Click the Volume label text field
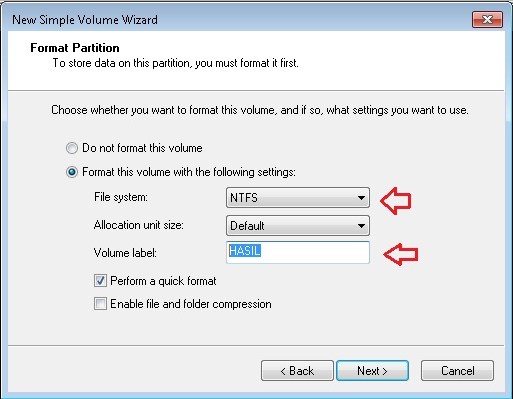Viewport: 513px width, 399px height. point(298,252)
